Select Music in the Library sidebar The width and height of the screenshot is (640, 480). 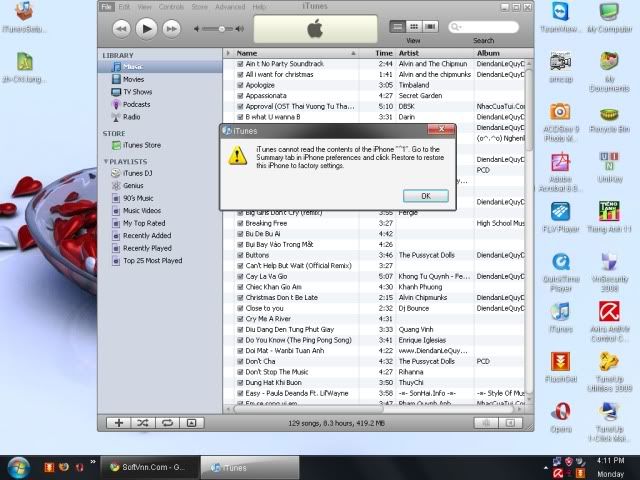click(160, 67)
